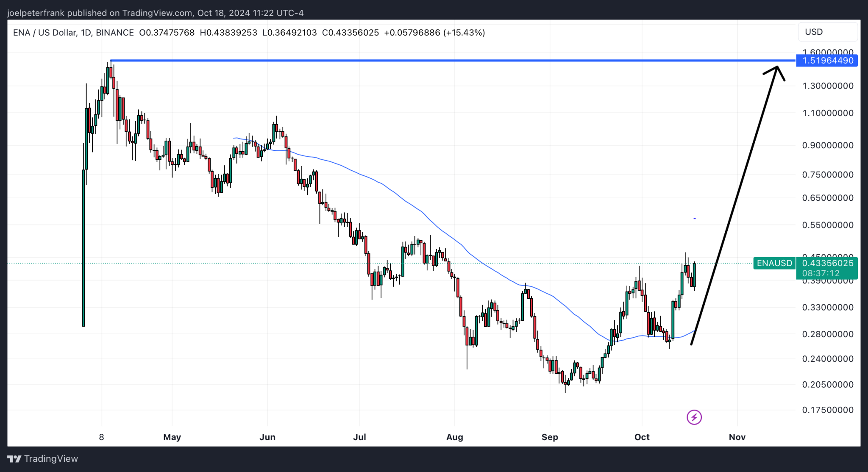The height and width of the screenshot is (472, 868).
Task: Open the USD currency dropdown
Action: (827, 31)
